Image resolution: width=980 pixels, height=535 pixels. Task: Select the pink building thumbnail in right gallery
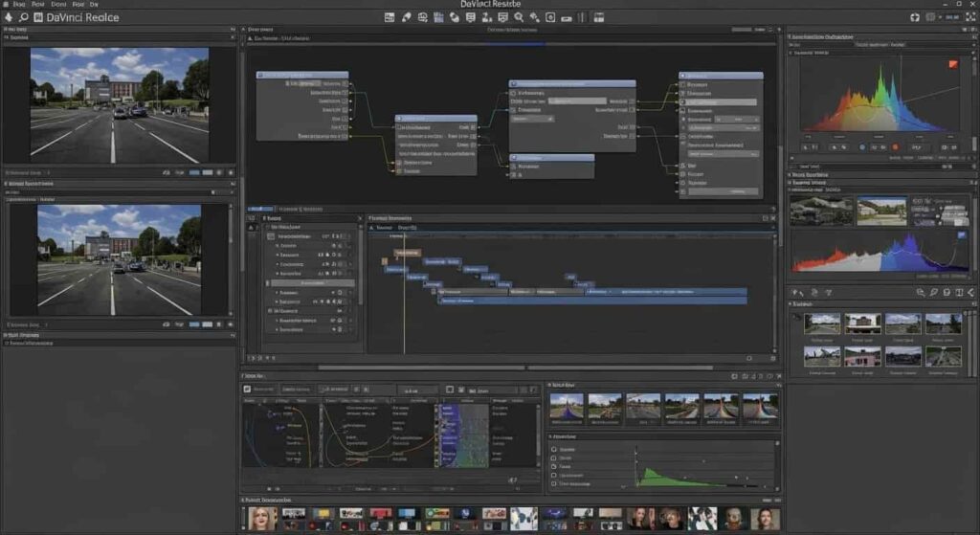(862, 357)
